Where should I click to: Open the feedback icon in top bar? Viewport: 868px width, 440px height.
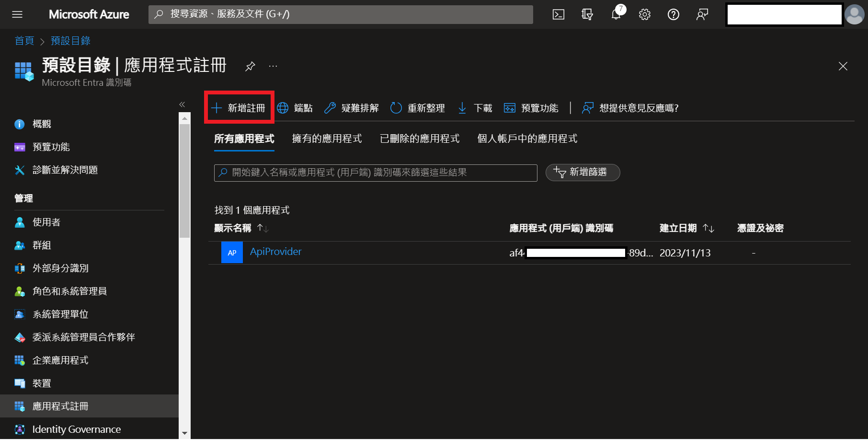702,14
